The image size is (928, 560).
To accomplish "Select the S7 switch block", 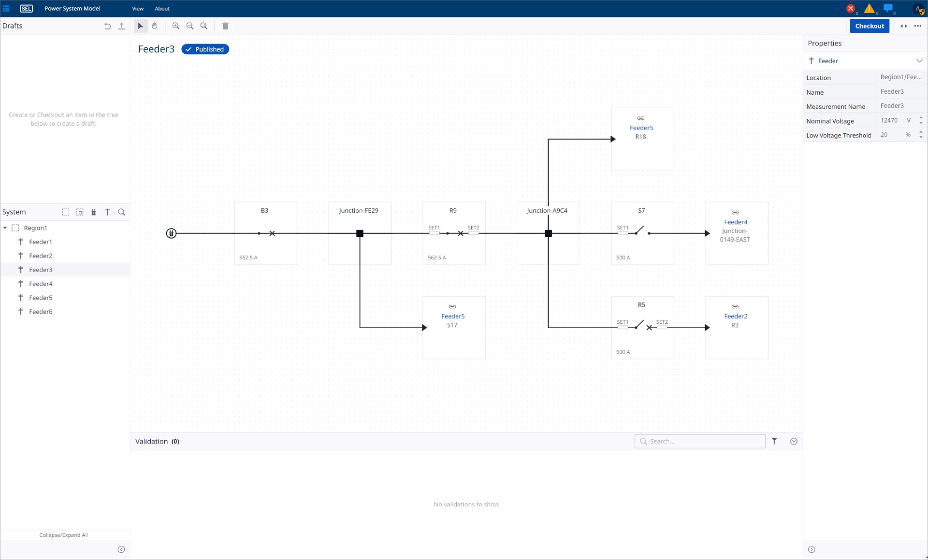I will (x=642, y=234).
